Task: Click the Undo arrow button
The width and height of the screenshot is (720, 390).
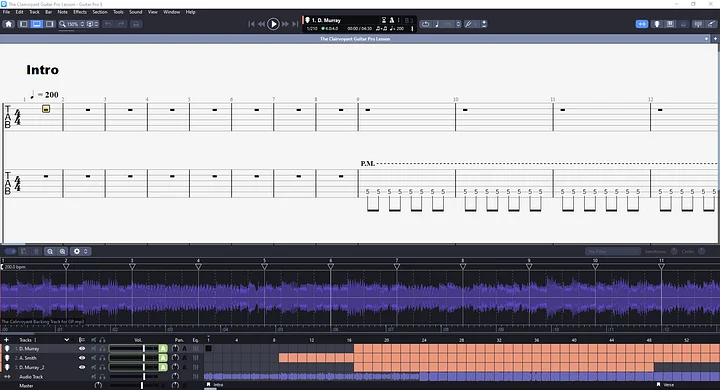Action: click(108, 24)
